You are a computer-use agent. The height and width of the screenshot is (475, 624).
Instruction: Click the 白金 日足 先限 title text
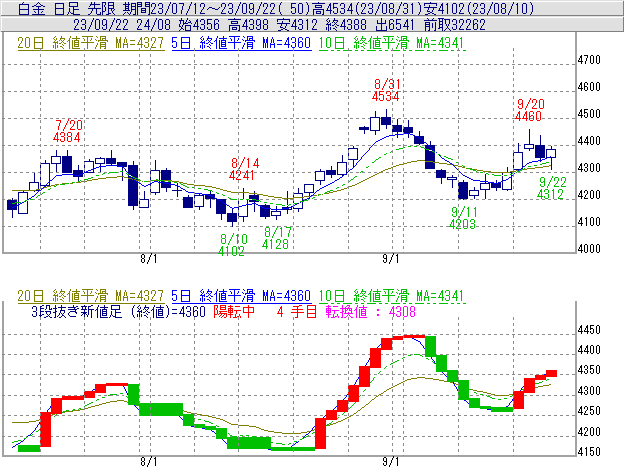(x=66, y=8)
